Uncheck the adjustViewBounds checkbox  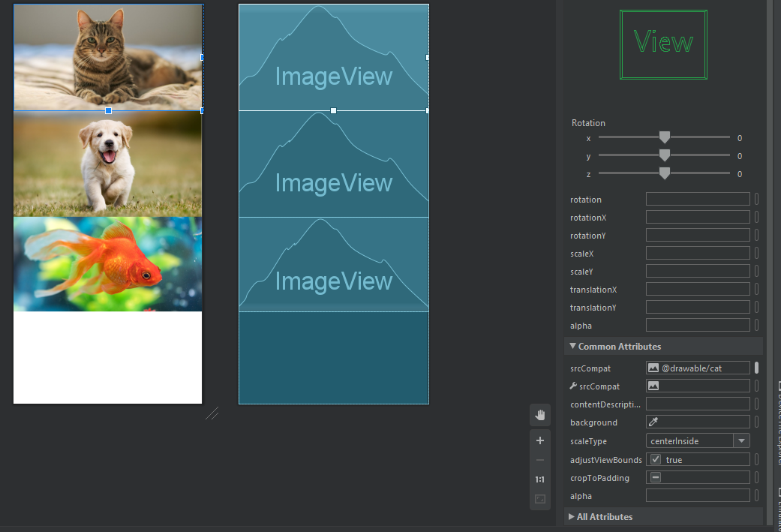point(656,460)
